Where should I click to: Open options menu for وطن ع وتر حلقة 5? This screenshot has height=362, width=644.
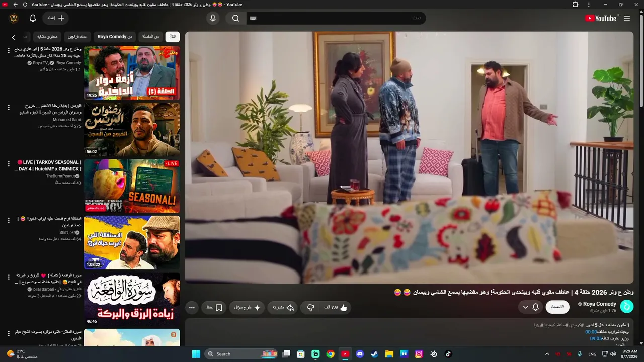[x=9, y=51]
